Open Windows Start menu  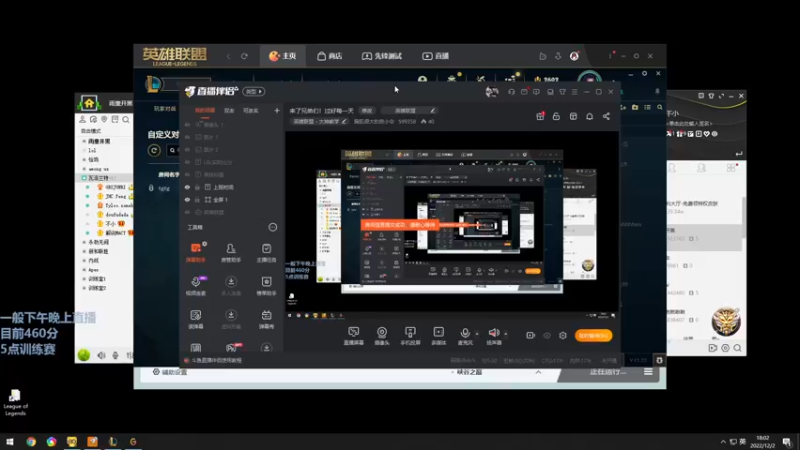coord(10,442)
